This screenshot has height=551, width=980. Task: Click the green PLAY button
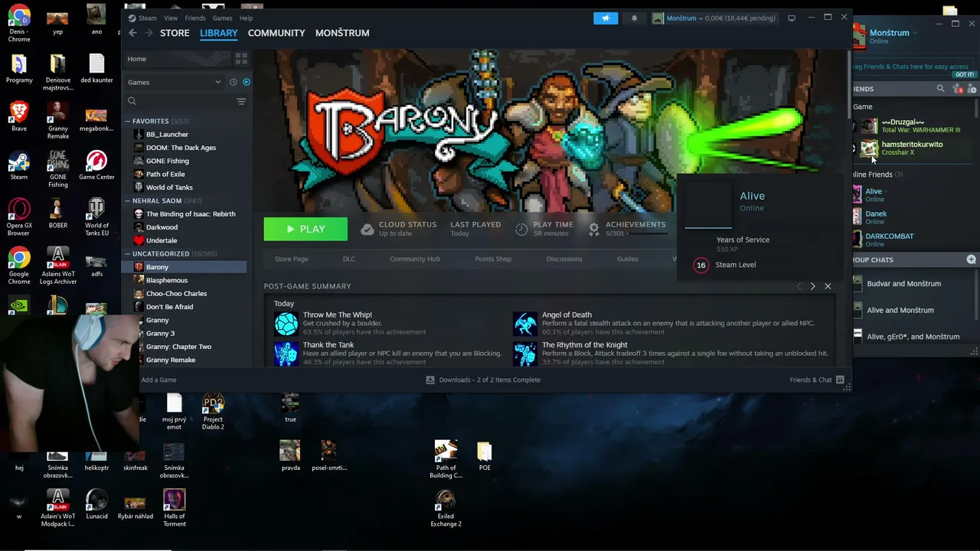(305, 229)
